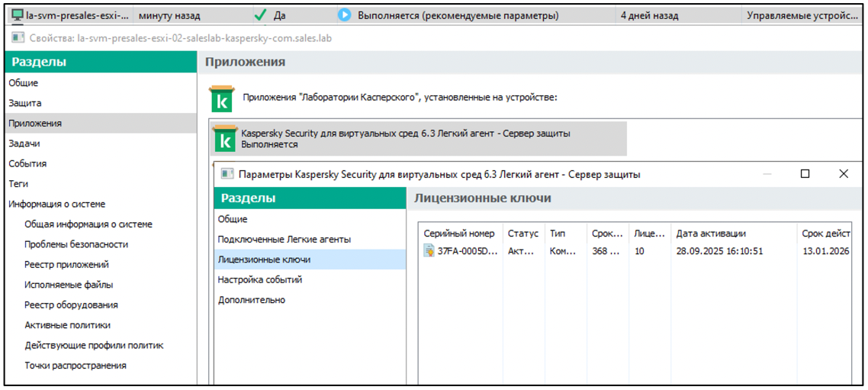Open Реестр приложений subsection
Viewport: 868px width, 390px height.
pos(66,265)
